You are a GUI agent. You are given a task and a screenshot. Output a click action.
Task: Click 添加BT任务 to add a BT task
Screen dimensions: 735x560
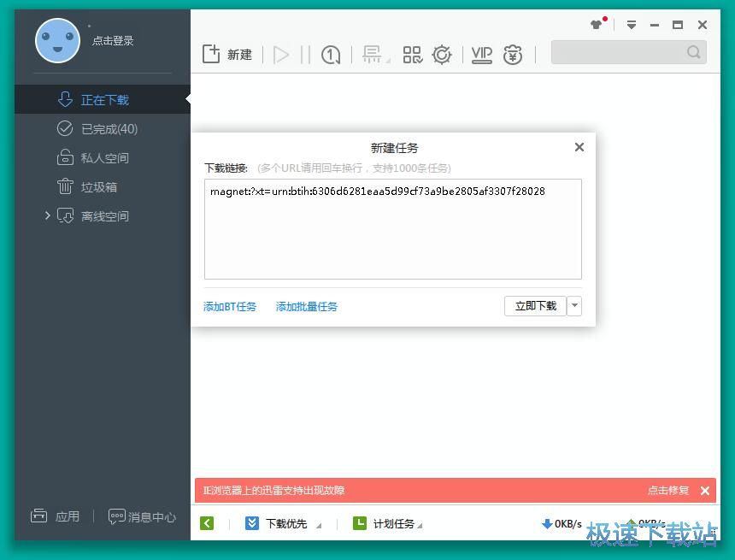tap(229, 306)
